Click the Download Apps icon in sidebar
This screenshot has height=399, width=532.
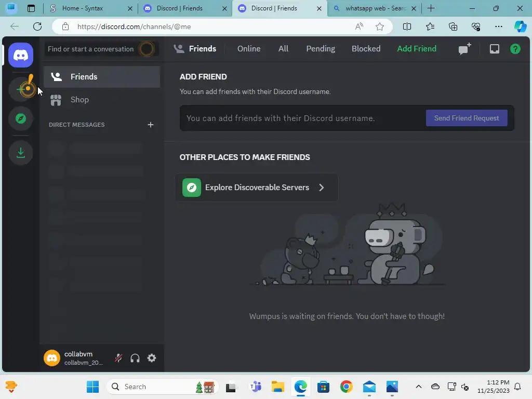(21, 153)
